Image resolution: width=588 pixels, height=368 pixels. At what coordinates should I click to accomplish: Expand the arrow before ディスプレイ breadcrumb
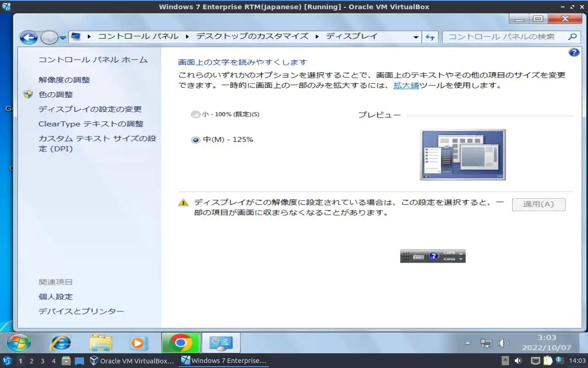pos(317,36)
